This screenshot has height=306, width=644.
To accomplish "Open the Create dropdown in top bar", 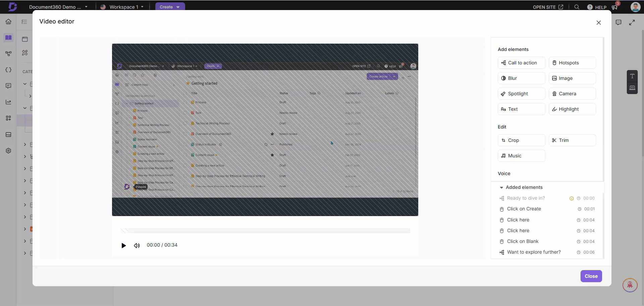I will tap(170, 7).
